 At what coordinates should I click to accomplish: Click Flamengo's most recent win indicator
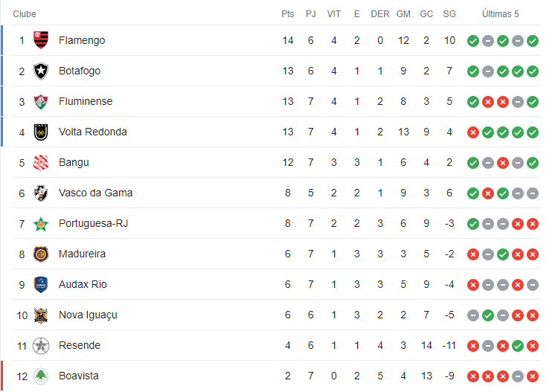pos(533,41)
